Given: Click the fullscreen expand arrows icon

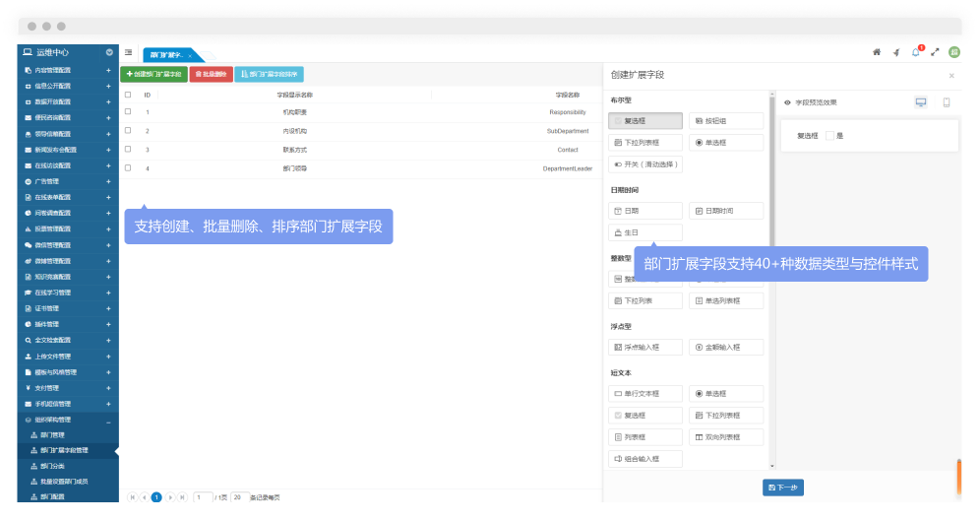Looking at the screenshot, I should [x=935, y=52].
